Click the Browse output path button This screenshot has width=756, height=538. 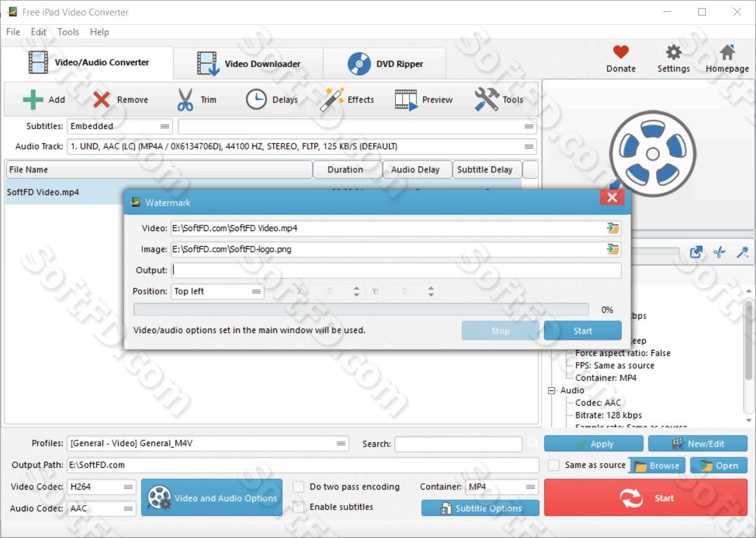(x=657, y=465)
